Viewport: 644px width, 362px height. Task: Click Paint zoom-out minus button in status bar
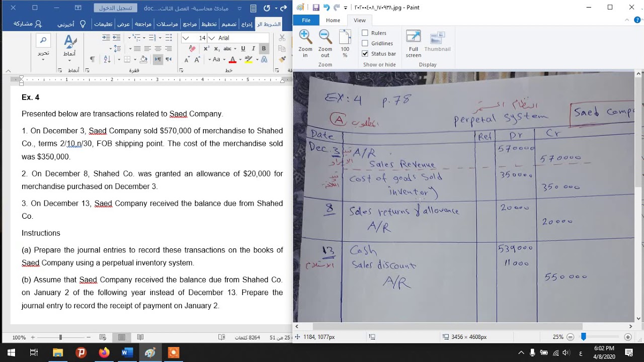coord(571,337)
